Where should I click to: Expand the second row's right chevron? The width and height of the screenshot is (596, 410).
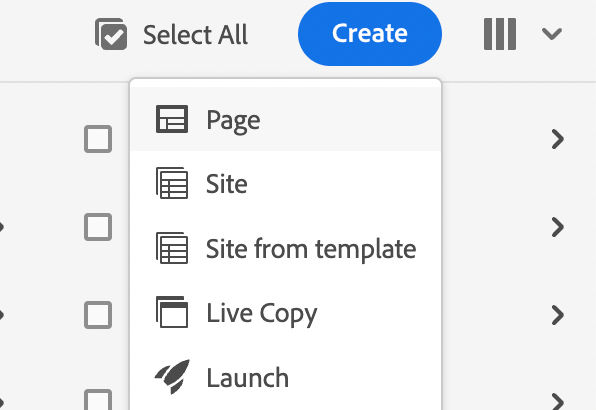[558, 227]
